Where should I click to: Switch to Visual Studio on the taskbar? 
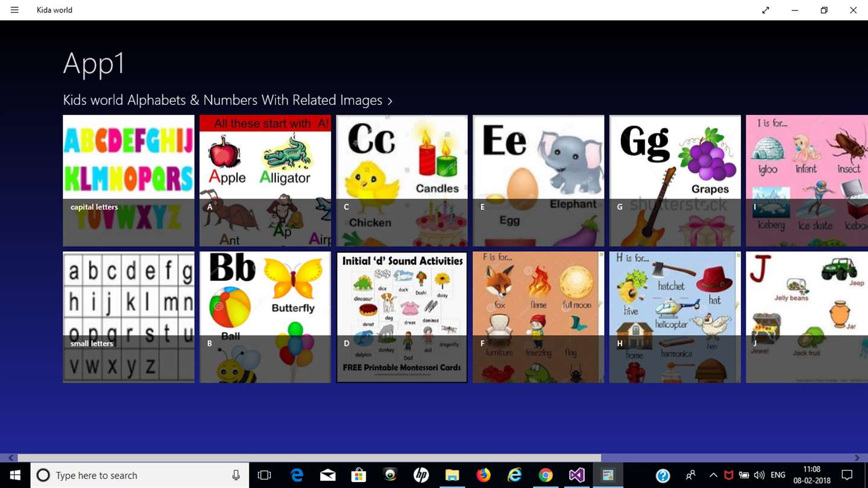click(576, 475)
